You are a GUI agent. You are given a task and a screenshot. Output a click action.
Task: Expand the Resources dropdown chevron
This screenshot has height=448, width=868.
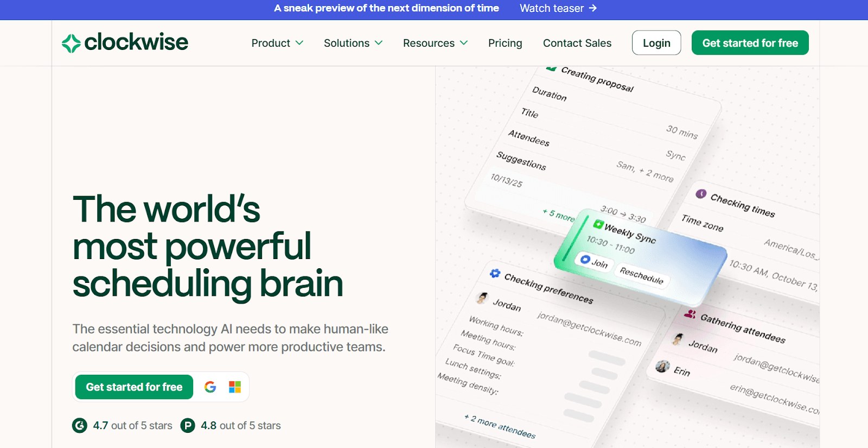tap(464, 43)
